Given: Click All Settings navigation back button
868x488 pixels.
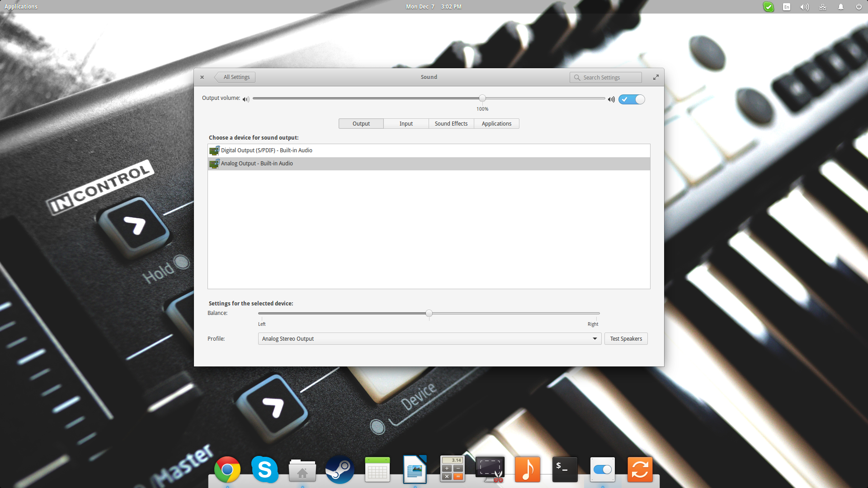Looking at the screenshot, I should pos(233,76).
